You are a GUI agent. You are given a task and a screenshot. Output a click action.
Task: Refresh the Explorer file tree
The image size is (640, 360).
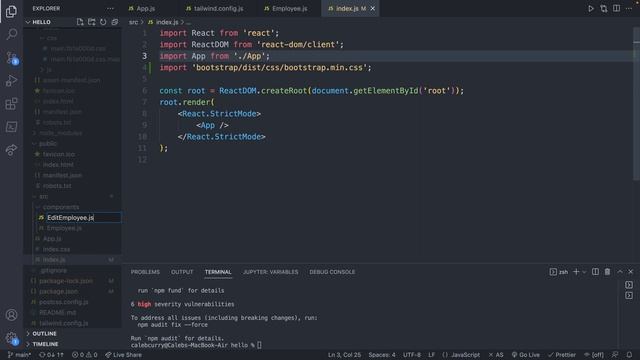(103, 22)
